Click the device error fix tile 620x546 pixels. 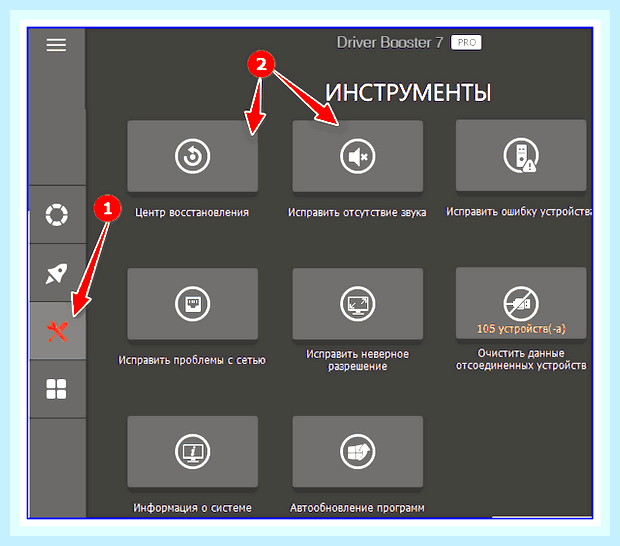point(521,156)
